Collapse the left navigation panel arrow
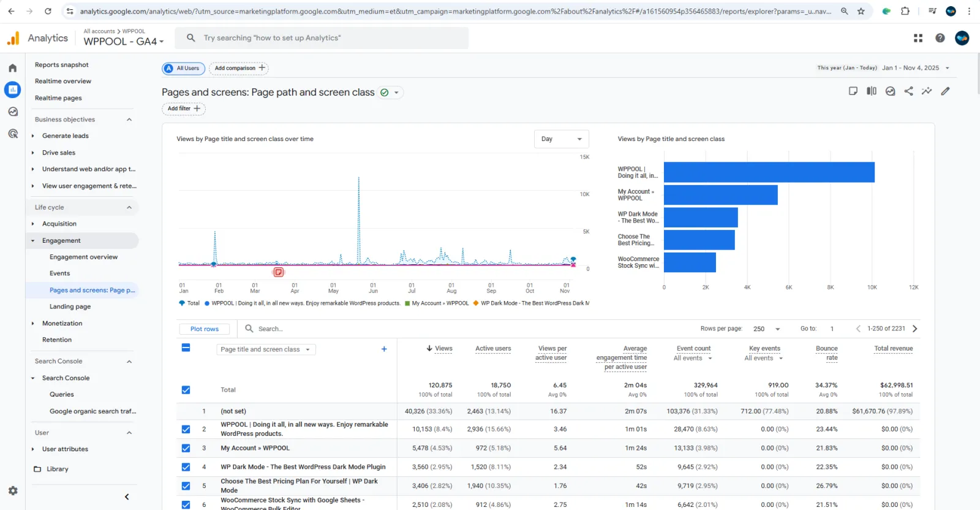 tap(127, 497)
